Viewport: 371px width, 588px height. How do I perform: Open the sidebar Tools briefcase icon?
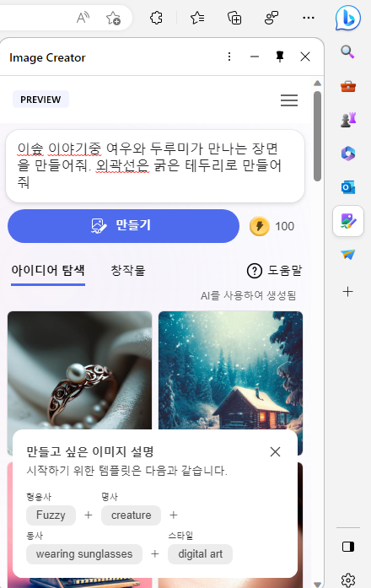pyautogui.click(x=348, y=86)
